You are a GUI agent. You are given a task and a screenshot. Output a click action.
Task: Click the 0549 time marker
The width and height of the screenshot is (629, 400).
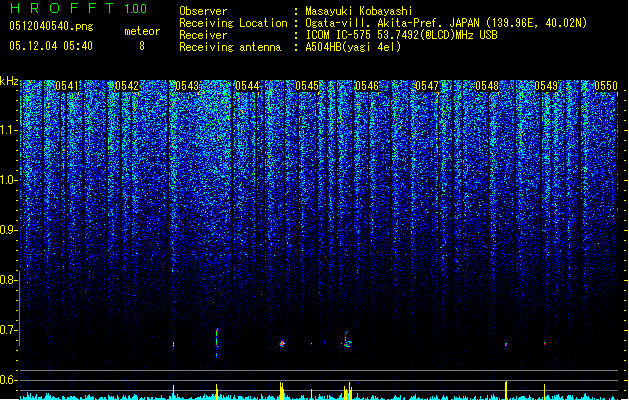click(x=546, y=86)
